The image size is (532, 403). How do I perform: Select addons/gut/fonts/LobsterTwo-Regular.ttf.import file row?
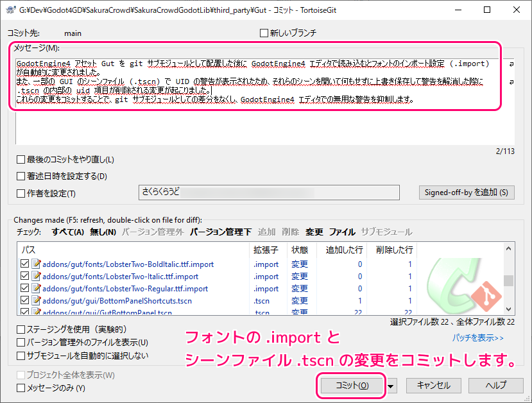click(217, 288)
